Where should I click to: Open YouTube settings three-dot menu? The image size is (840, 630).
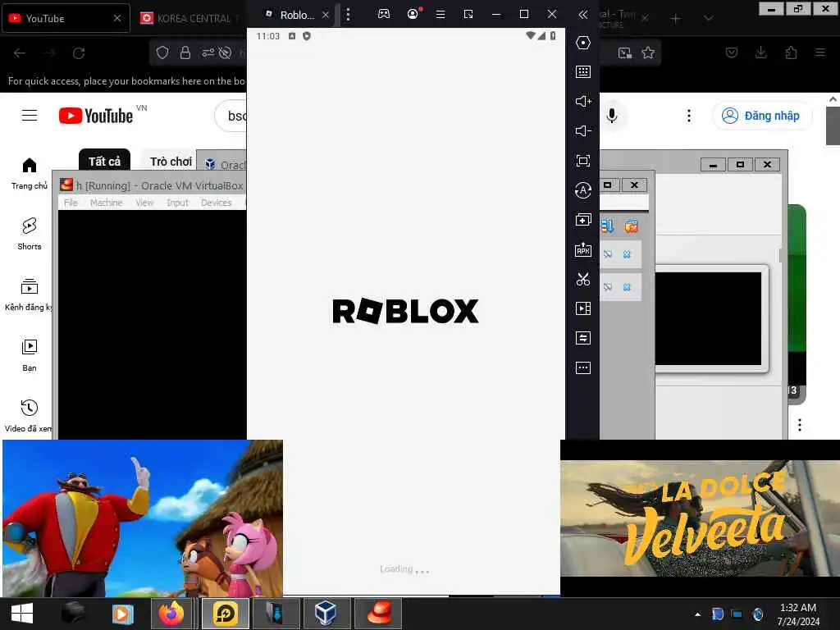689,116
